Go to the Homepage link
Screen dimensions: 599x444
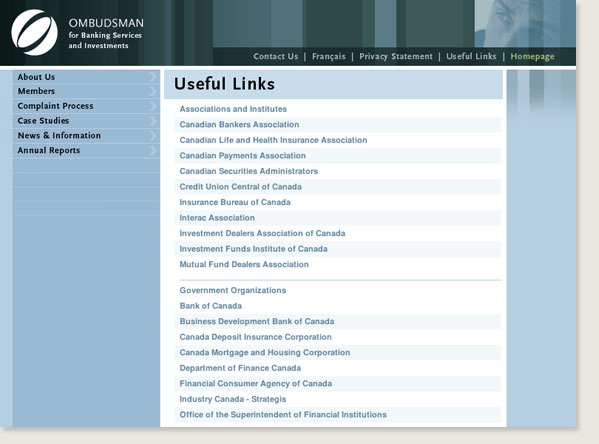coord(532,57)
